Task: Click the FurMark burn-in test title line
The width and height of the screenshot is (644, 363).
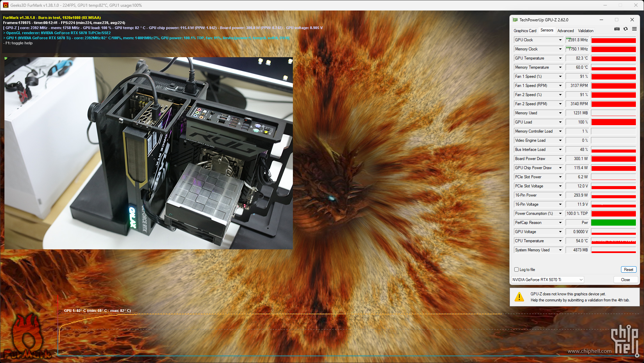Action: (x=52, y=18)
